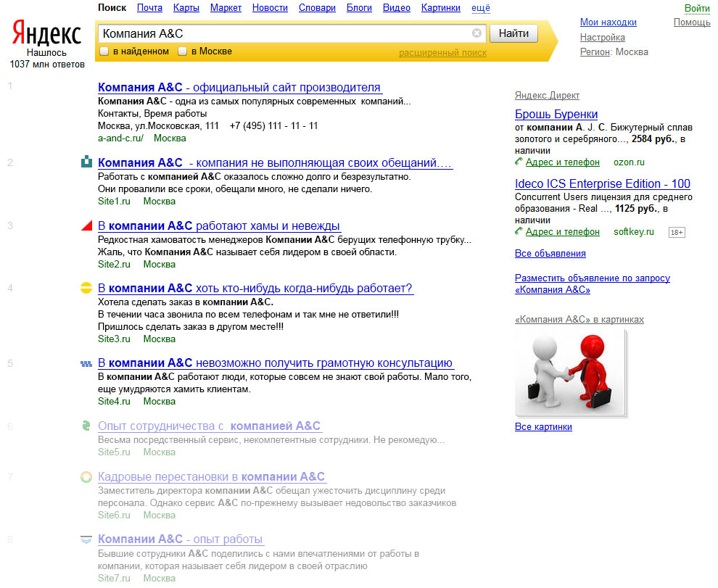
Task: Click the yellow circle favicon of Site3.ru result
Action: point(86,288)
